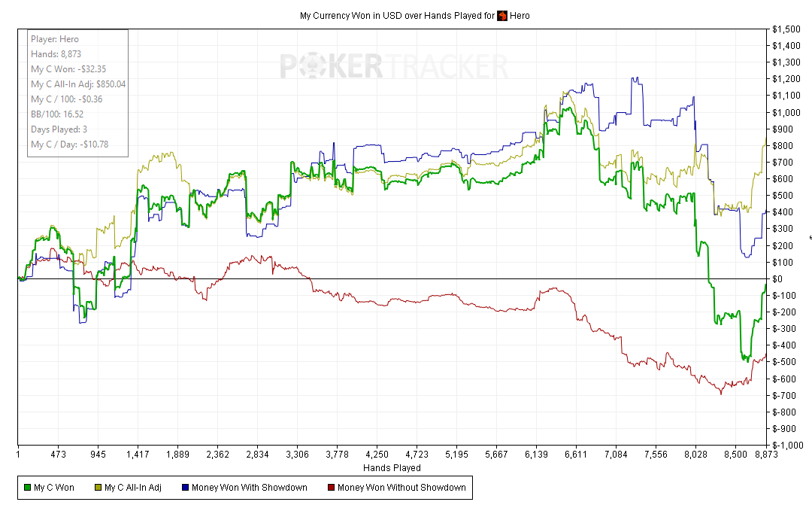Click the $1,200 y-axis label
This screenshot has width=812, height=508.
coord(786,79)
